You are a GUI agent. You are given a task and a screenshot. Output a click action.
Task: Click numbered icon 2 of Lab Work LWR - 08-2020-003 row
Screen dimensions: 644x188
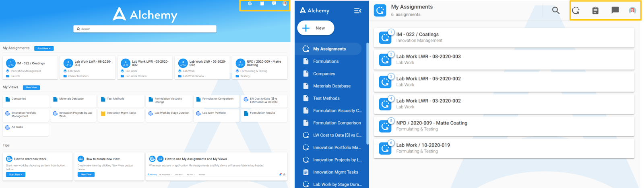point(385,59)
